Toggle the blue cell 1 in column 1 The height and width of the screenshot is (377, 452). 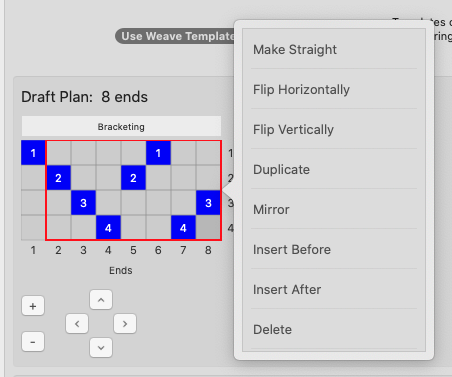tap(33, 153)
